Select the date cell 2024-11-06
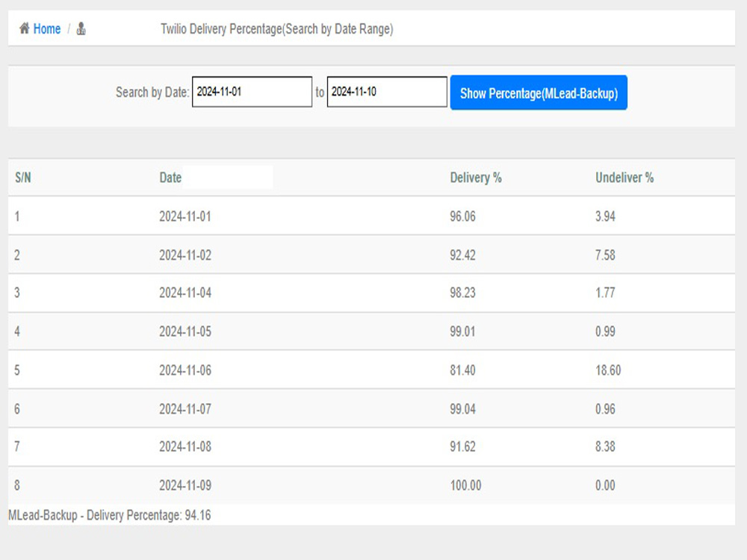Viewport: 747px width, 560px height. pyautogui.click(x=185, y=370)
